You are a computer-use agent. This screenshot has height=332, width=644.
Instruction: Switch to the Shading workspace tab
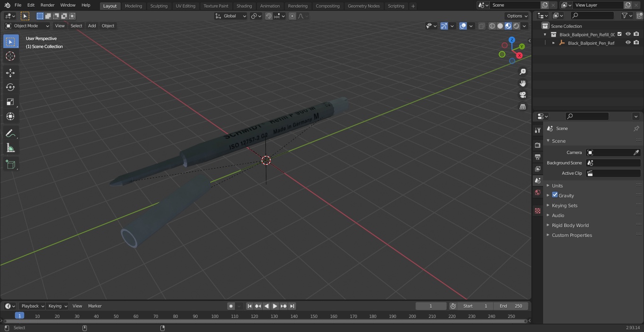coord(244,6)
